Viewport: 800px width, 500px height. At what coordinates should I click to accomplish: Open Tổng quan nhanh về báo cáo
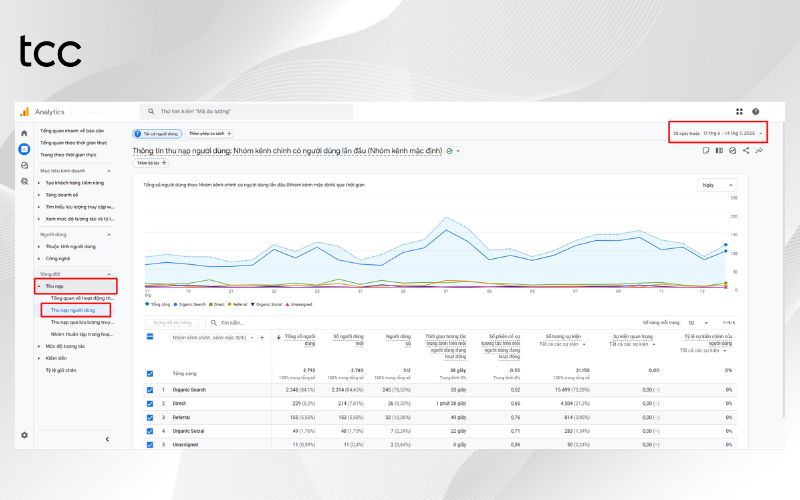click(x=72, y=131)
